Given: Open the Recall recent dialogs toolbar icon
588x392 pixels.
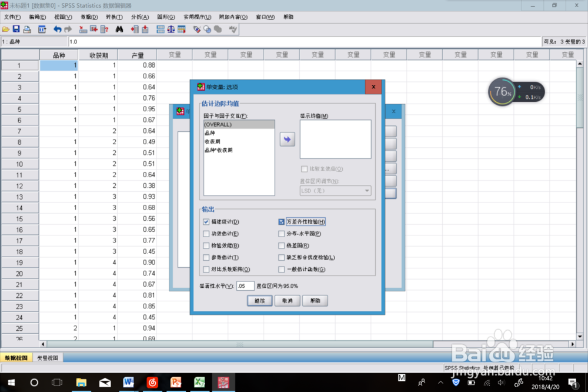Looking at the screenshot, I should tap(42, 29).
